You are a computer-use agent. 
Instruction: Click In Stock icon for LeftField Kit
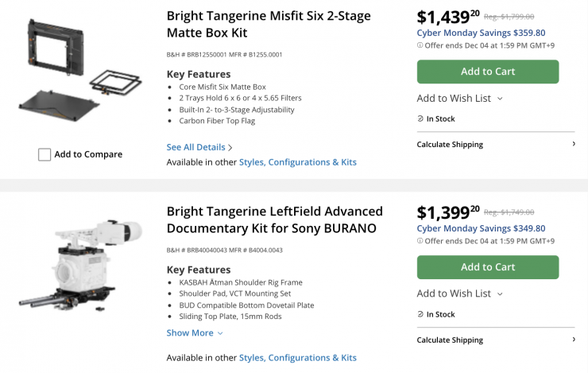[420, 315]
